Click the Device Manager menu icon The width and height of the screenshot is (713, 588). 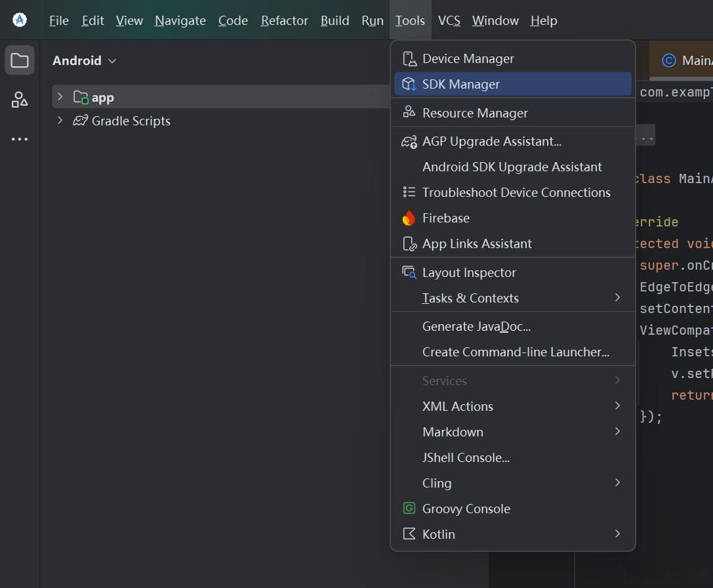(x=409, y=58)
